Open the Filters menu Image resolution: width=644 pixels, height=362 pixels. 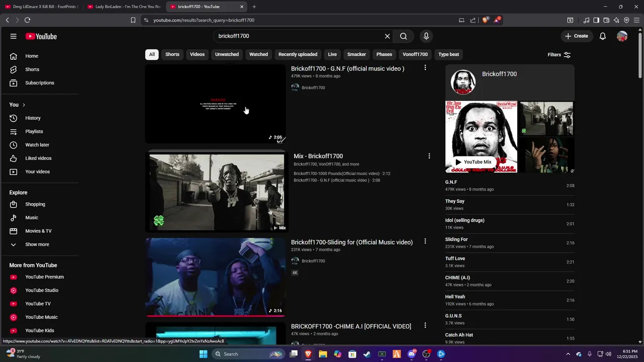point(559,54)
